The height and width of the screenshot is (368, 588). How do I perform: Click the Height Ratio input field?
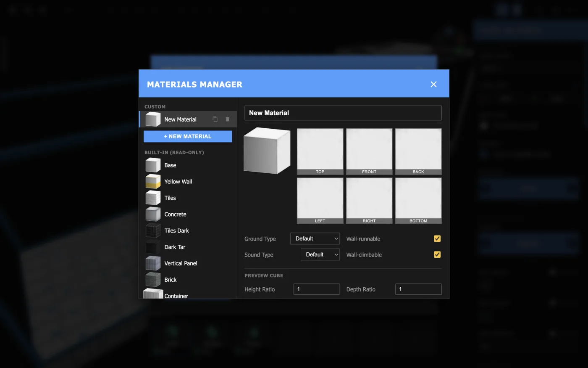316,289
